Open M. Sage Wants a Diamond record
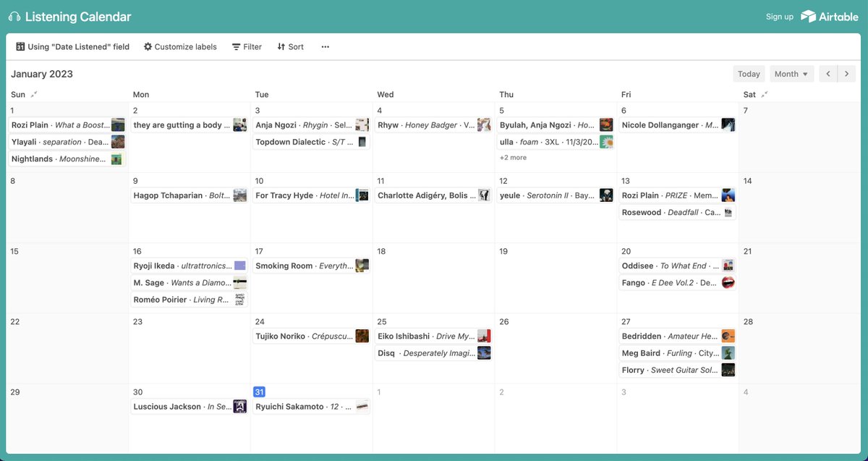This screenshot has height=461, width=868. (190, 283)
